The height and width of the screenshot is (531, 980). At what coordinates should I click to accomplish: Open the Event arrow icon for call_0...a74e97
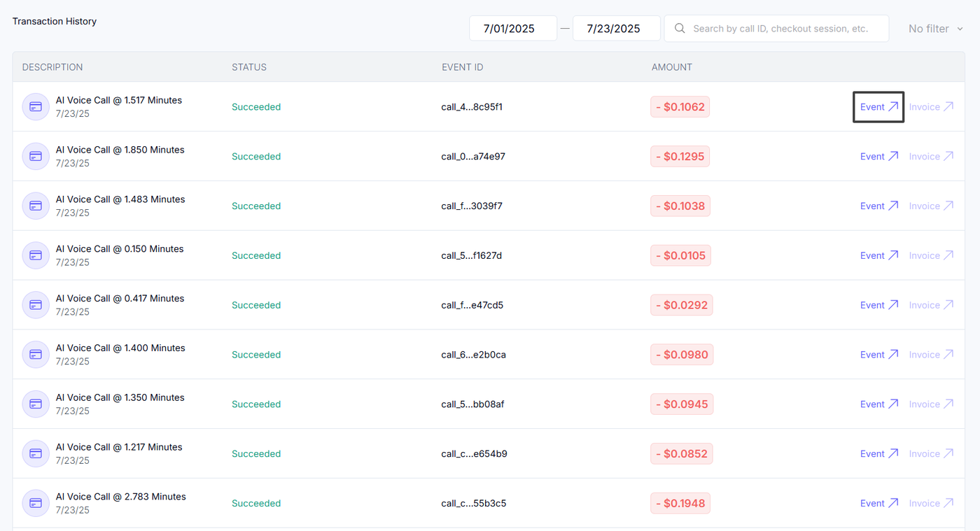click(x=893, y=156)
